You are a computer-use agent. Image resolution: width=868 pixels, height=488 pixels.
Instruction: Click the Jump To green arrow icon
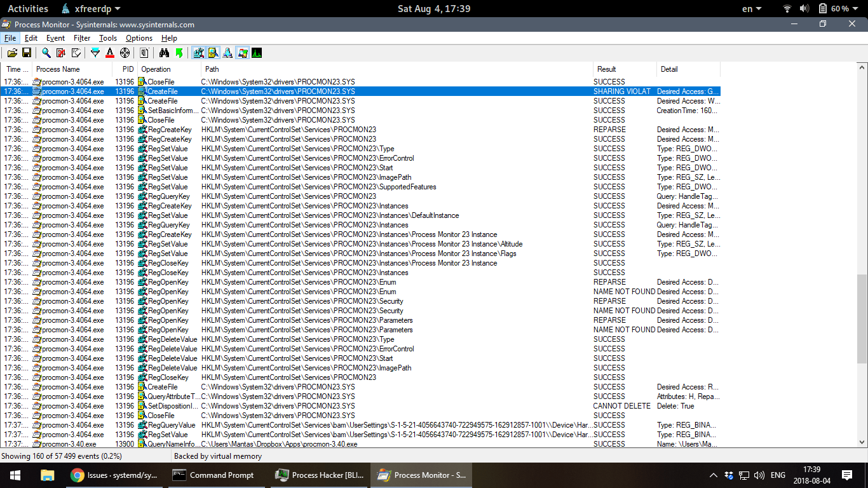pyautogui.click(x=180, y=53)
